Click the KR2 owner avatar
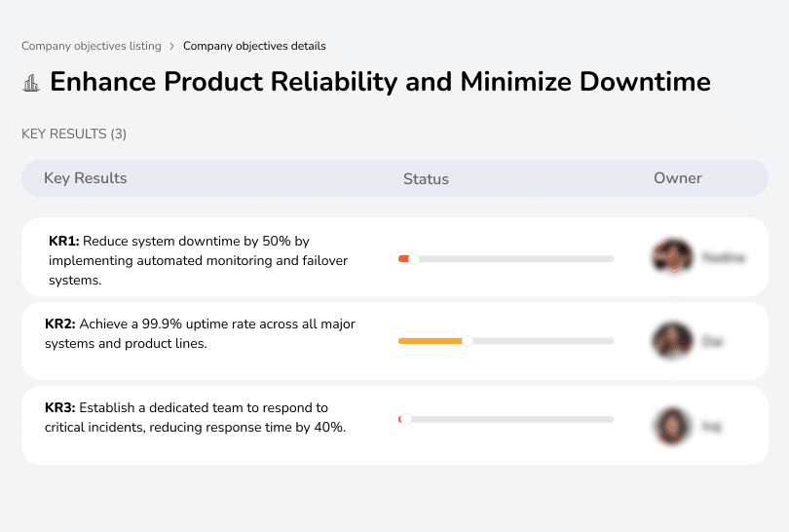This screenshot has width=789, height=532. [672, 341]
